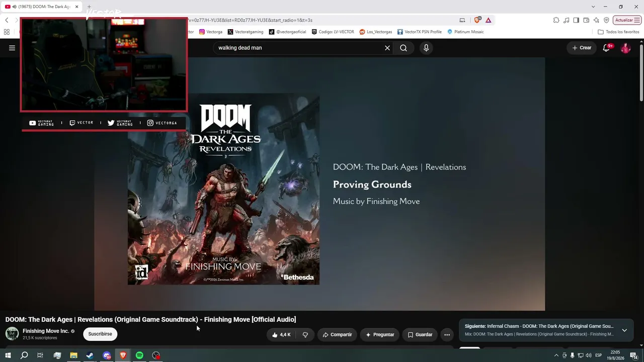Image resolution: width=644 pixels, height=362 pixels.
Task: Open the Windows Start menu
Action: 8,355
